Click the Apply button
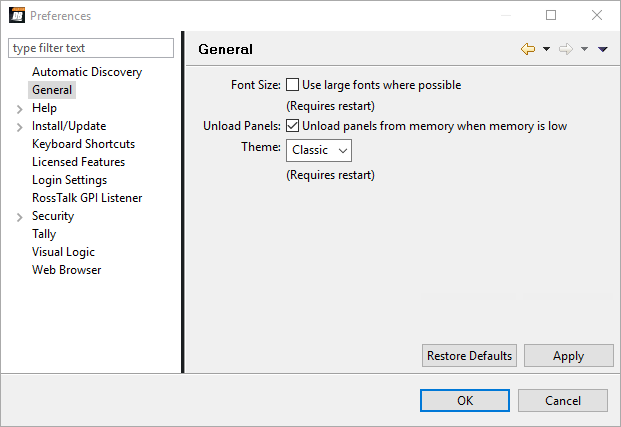This screenshot has height=427, width=621. point(568,356)
